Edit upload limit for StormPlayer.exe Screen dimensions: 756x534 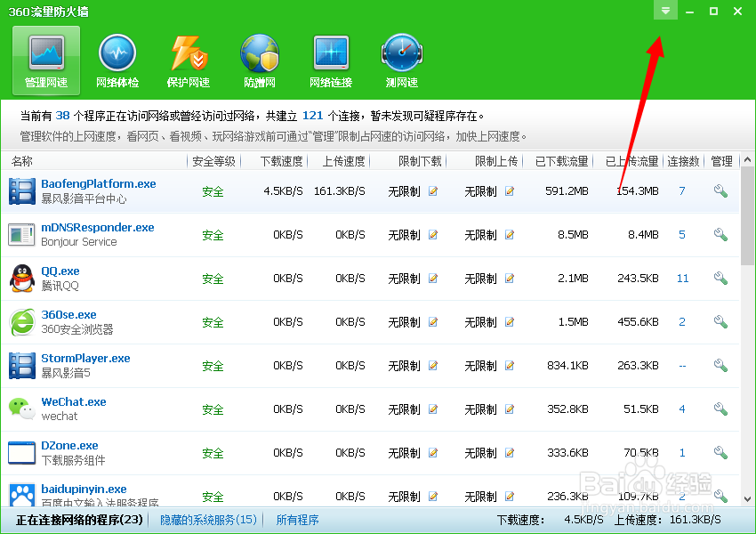509,366
